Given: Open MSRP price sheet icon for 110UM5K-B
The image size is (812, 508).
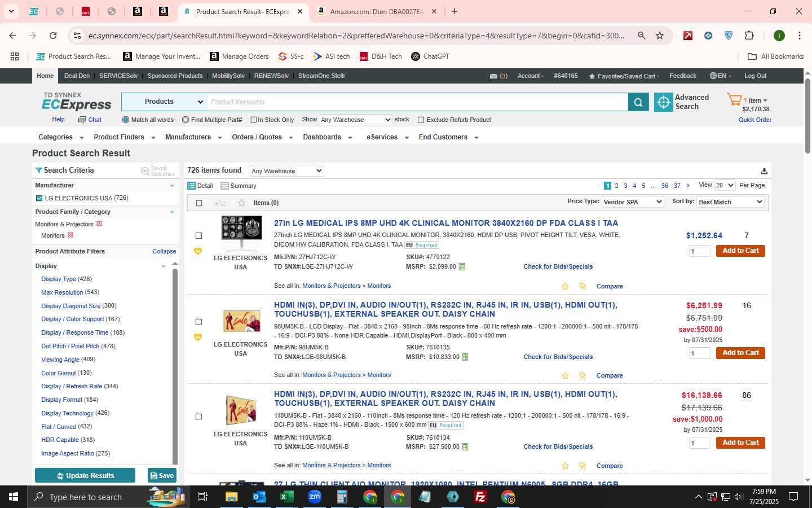Looking at the screenshot, I should click(465, 447).
